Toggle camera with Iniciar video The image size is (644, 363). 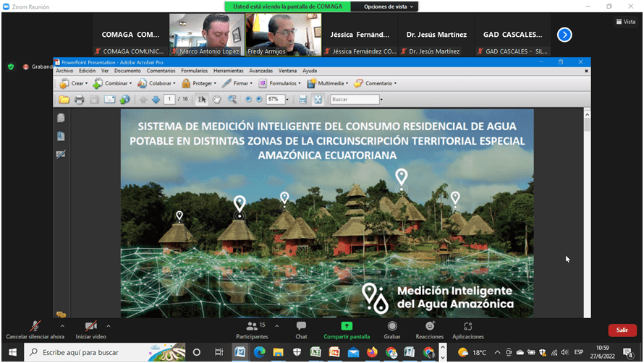tap(90, 327)
